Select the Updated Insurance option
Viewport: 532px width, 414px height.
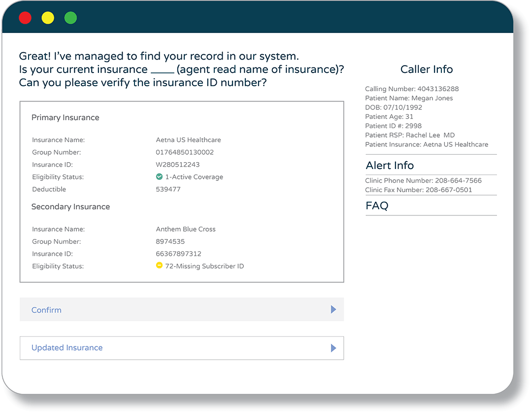click(67, 348)
